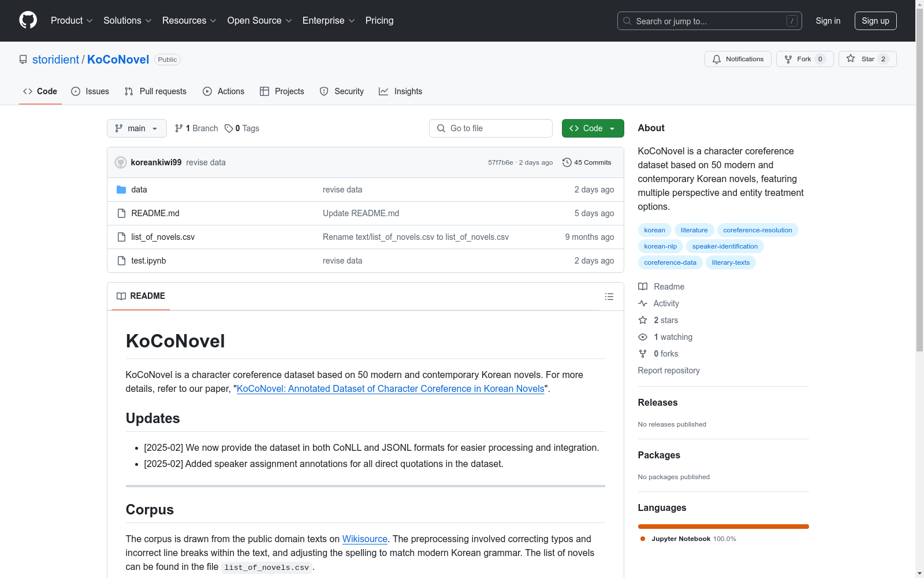Click the Sign in link

828,21
